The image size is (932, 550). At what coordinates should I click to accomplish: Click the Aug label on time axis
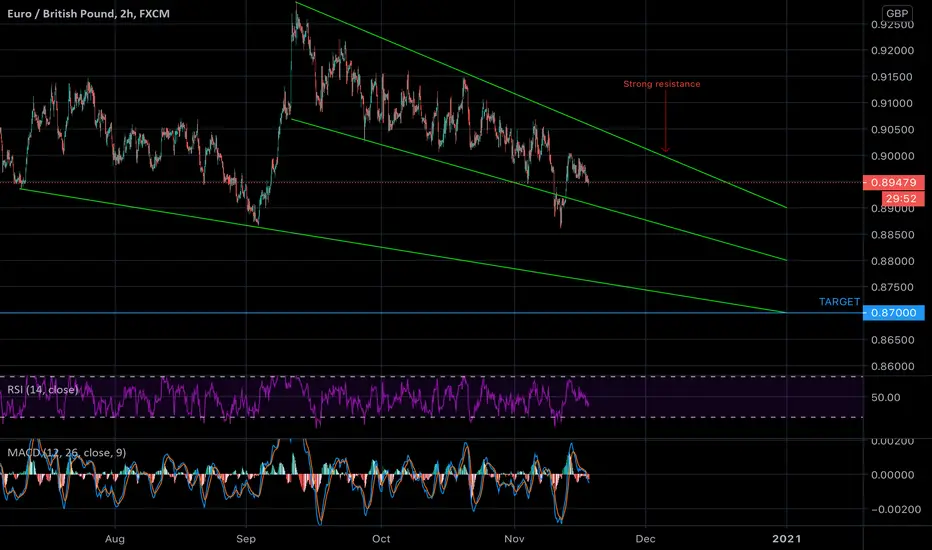coord(115,539)
